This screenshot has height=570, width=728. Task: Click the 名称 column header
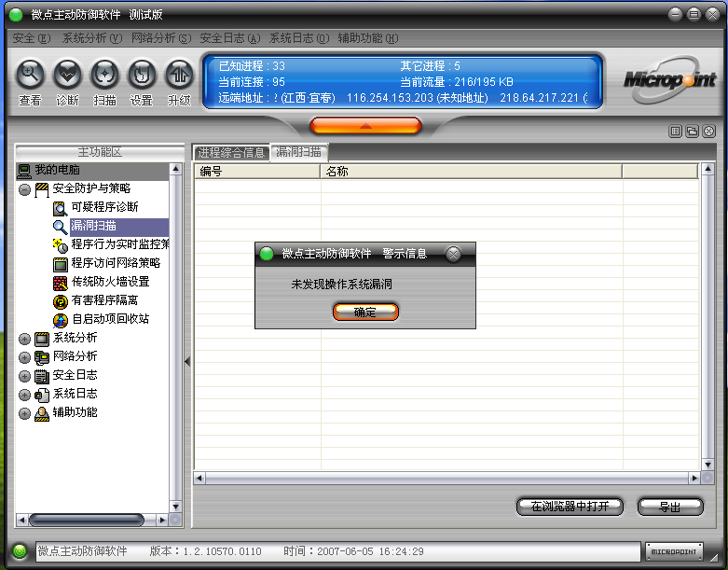point(472,172)
